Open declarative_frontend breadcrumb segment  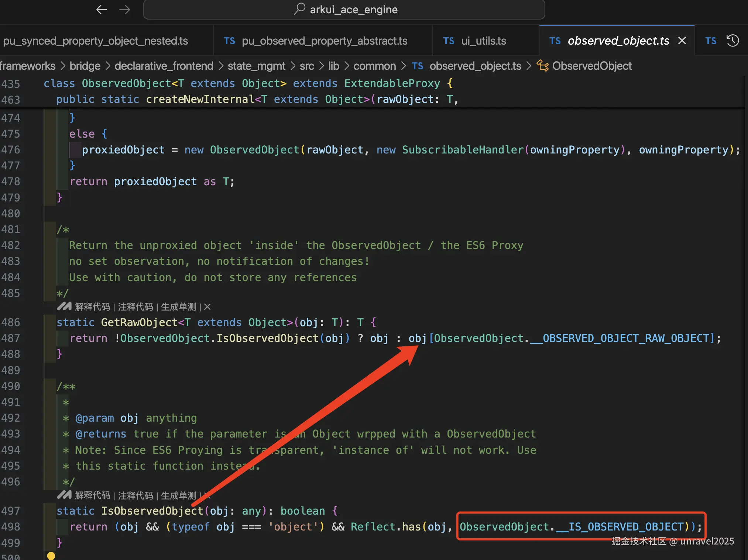point(164,66)
